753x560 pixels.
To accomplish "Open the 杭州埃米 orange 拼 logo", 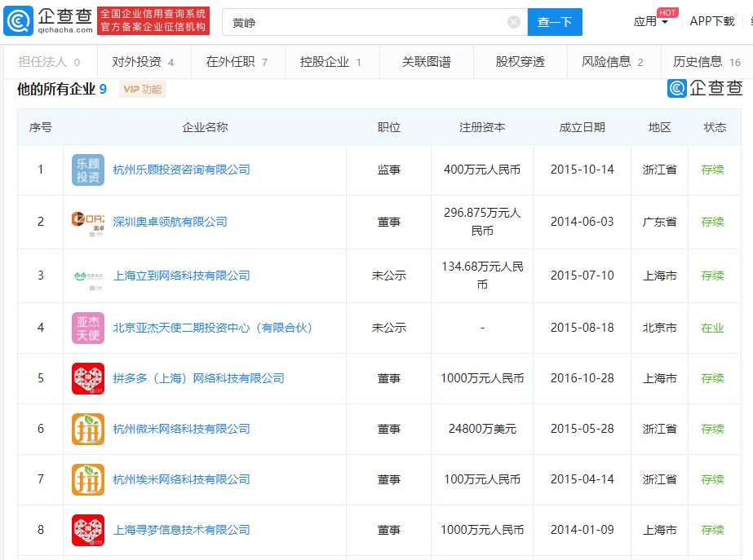I will [88, 479].
